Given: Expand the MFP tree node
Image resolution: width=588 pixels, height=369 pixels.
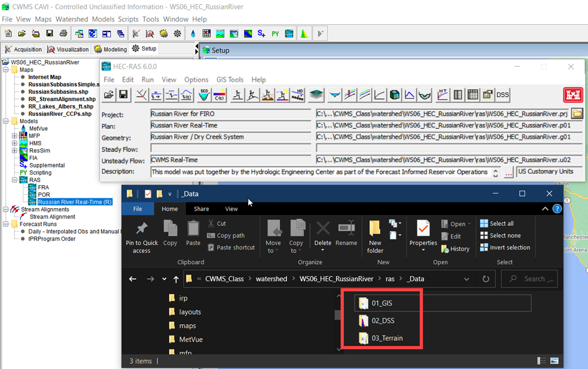Looking at the screenshot, I should tap(14, 136).
